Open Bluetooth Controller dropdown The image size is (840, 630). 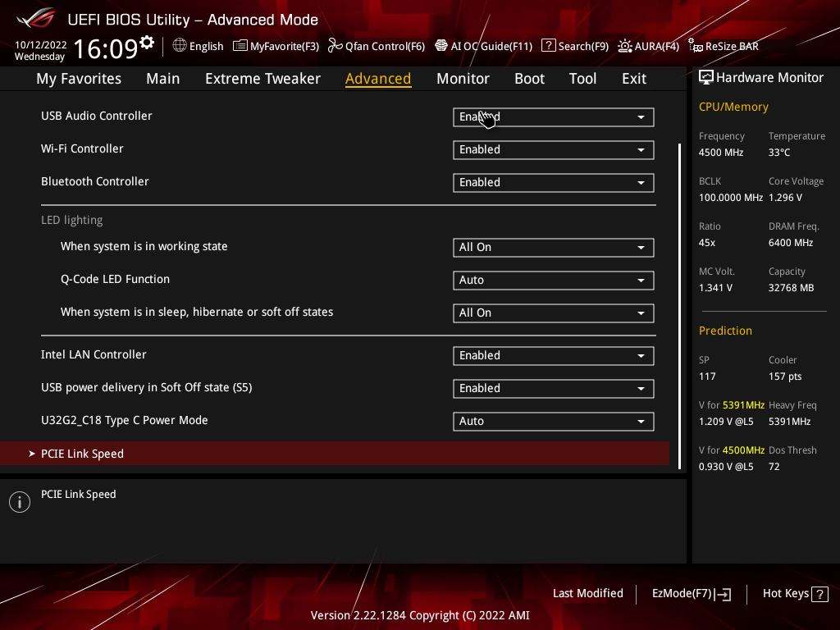[554, 183]
